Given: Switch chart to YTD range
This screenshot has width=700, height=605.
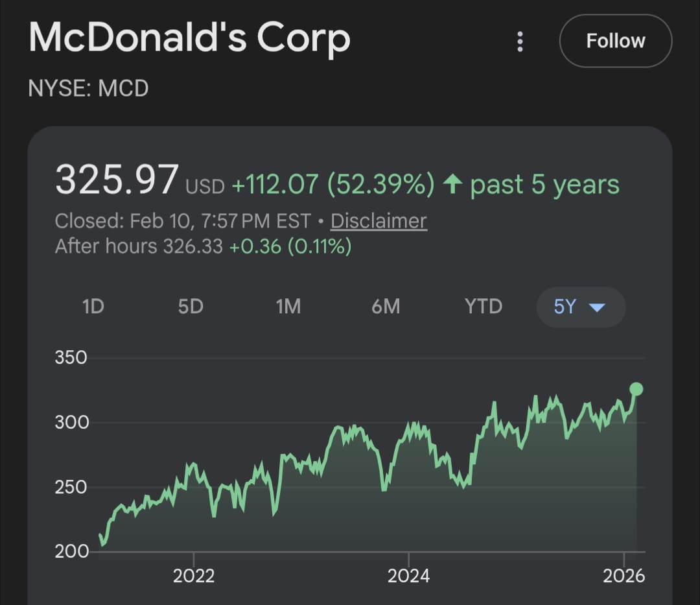Looking at the screenshot, I should [484, 306].
